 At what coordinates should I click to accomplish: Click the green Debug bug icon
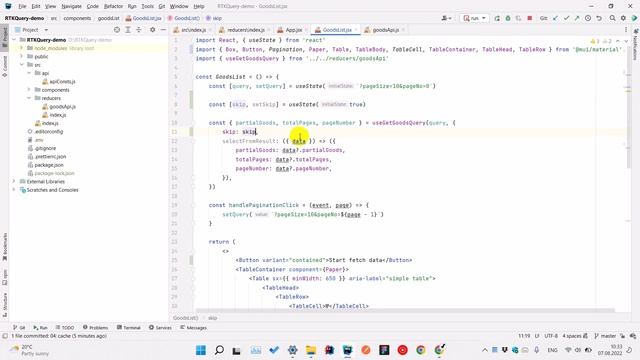point(508,18)
